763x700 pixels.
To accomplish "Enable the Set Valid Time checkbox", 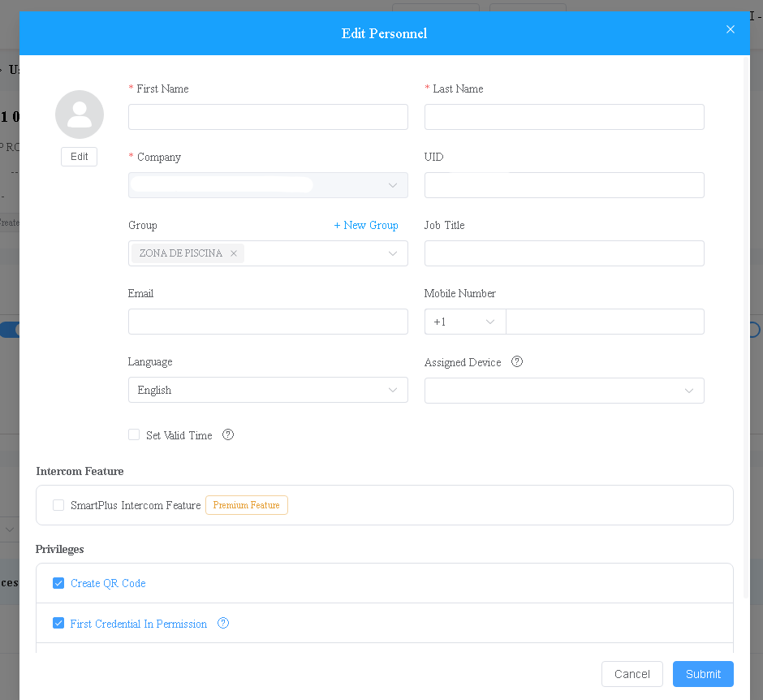I will pyautogui.click(x=134, y=435).
